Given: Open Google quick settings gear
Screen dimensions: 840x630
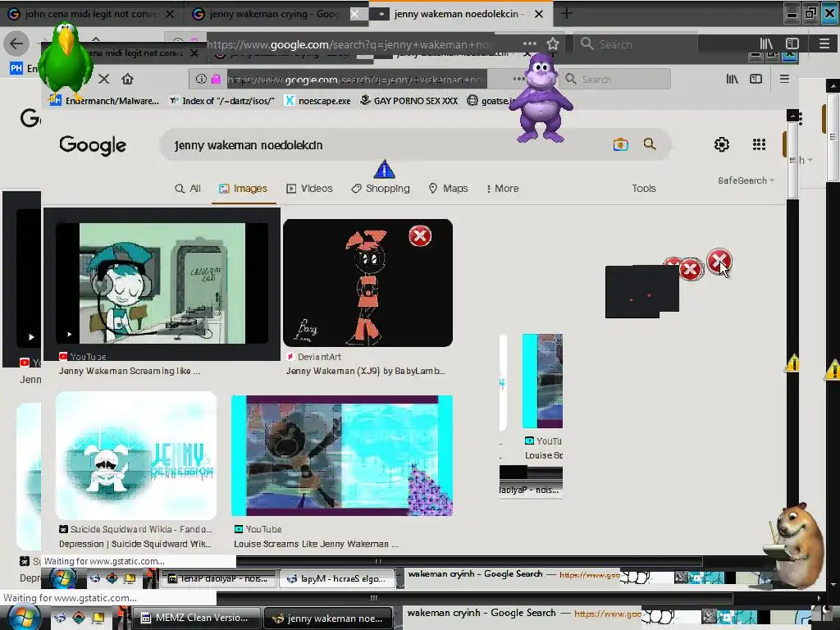Looking at the screenshot, I should pyautogui.click(x=722, y=144).
